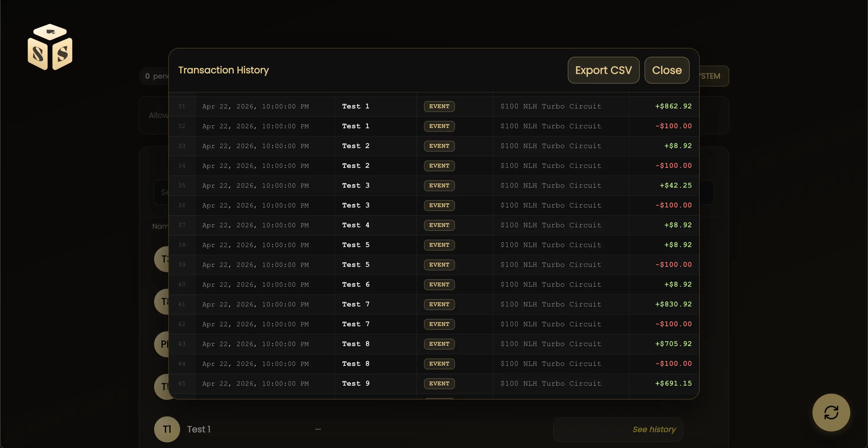Screen dimensions: 868x448
Task: Close the Transaction History dialog
Action: click(x=667, y=70)
